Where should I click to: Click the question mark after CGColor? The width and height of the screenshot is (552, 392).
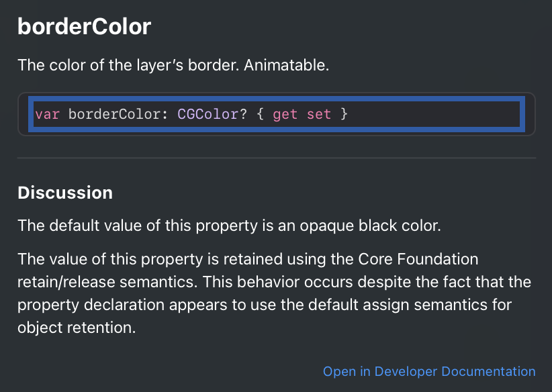coord(243,114)
